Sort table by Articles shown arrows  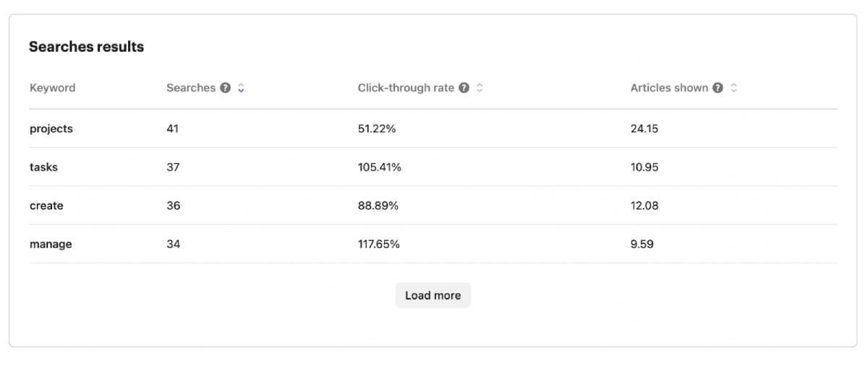click(733, 88)
